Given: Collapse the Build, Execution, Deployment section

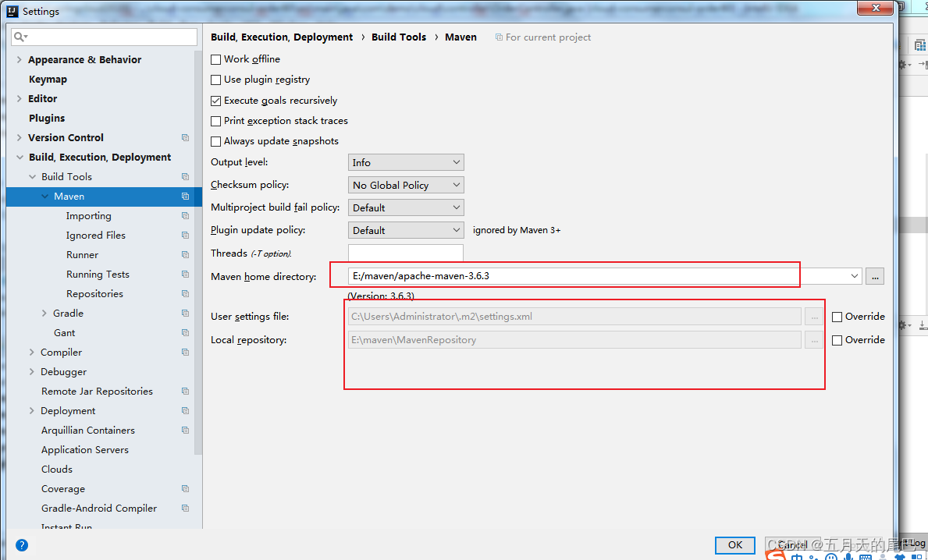Looking at the screenshot, I should pos(20,158).
